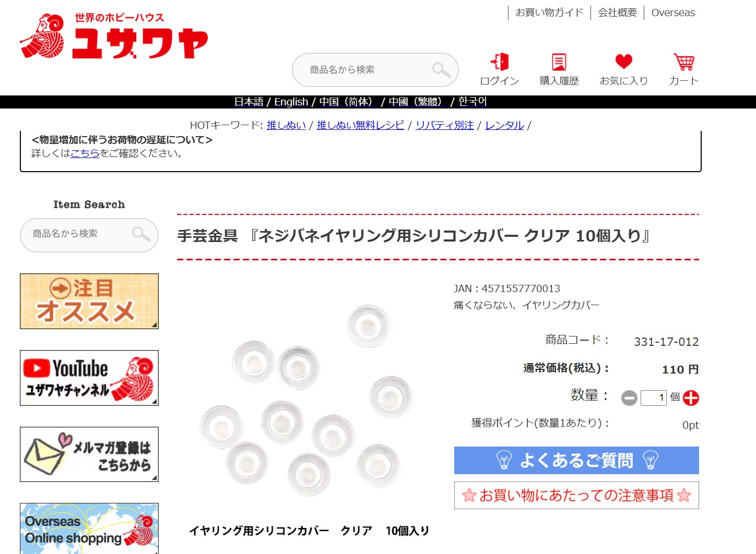Click the quantity input field
This screenshot has width=756, height=554.
tap(653, 398)
